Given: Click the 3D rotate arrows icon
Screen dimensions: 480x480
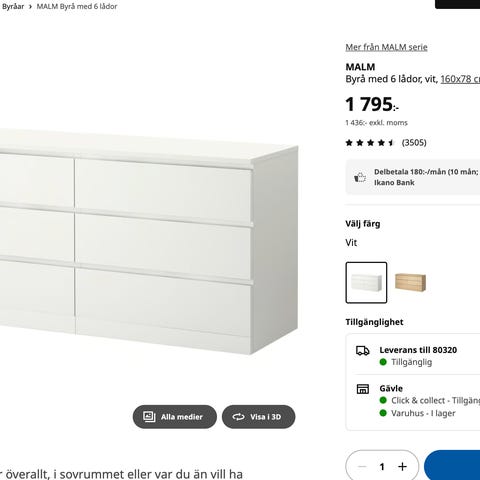Looking at the screenshot, I should [238, 417].
